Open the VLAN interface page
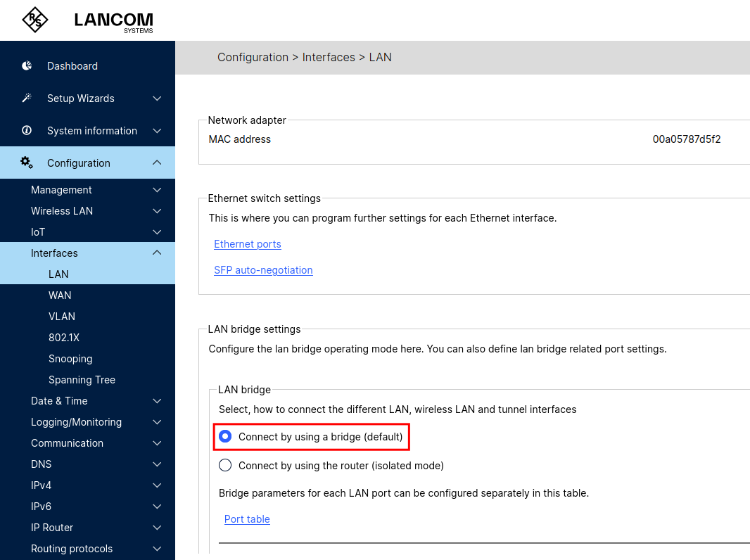Screen dimensions: 750x560 (x=62, y=316)
